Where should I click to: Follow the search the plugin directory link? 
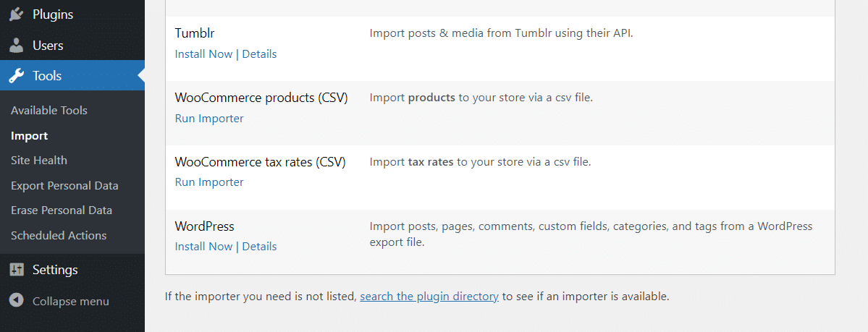(x=429, y=297)
